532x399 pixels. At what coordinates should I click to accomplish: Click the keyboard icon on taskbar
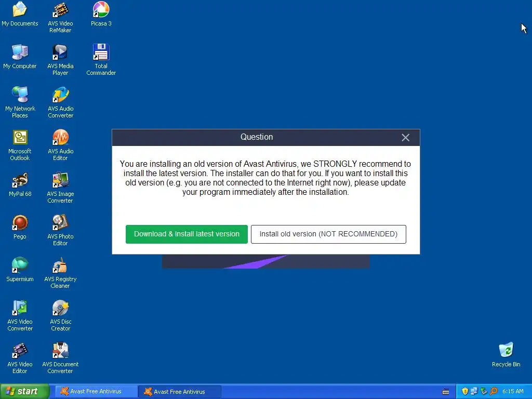click(446, 392)
